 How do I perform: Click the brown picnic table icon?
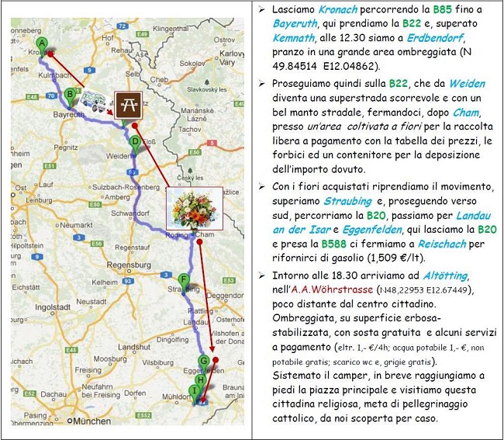(128, 106)
